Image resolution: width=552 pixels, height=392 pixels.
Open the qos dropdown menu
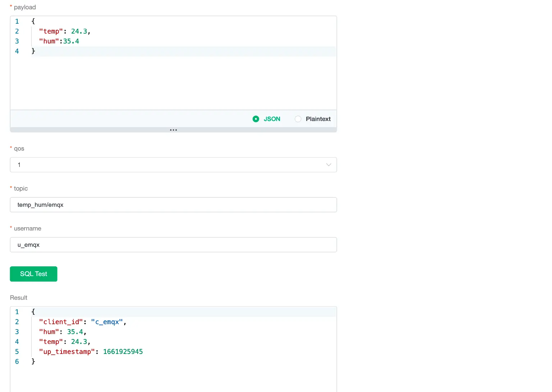pos(174,165)
